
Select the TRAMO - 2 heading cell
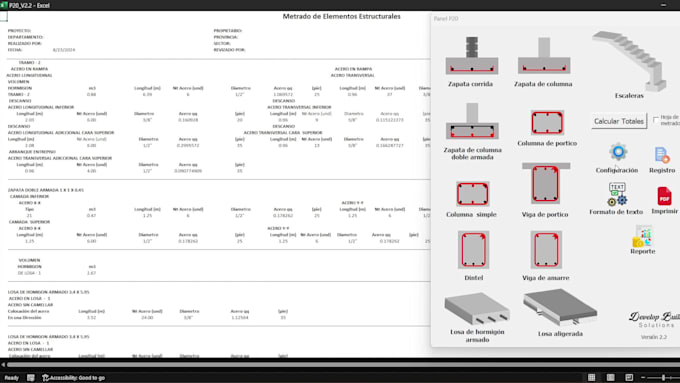pos(29,63)
